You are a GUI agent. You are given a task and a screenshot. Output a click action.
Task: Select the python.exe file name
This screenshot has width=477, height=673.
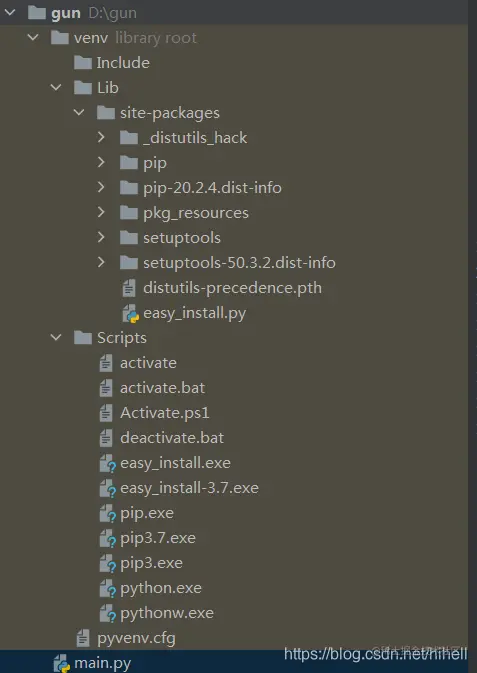[161, 589]
